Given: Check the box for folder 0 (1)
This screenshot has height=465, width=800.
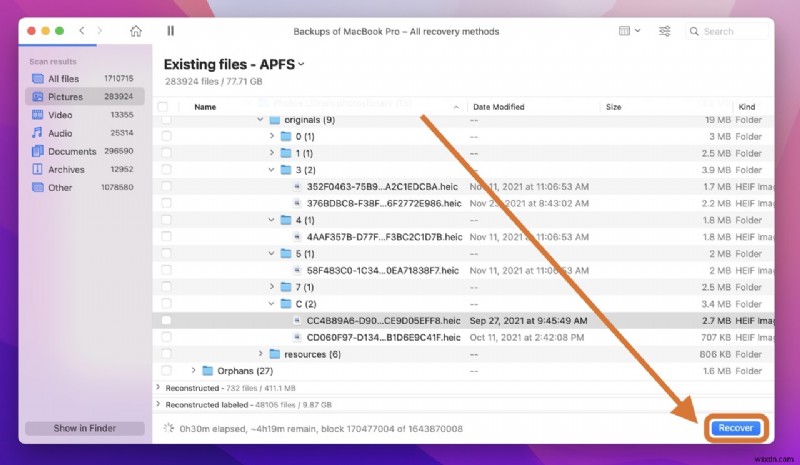Looking at the screenshot, I should [x=166, y=136].
